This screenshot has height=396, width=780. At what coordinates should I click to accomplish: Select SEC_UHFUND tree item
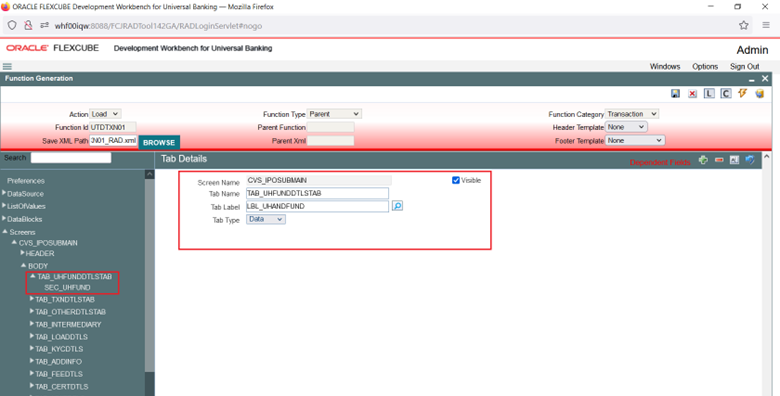pyautogui.click(x=67, y=288)
